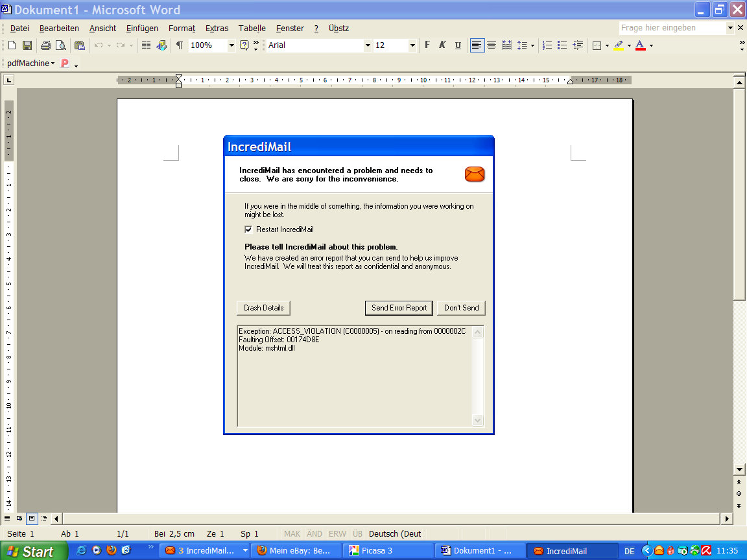Toggle underline formatting
The width and height of the screenshot is (747, 560).
pyautogui.click(x=458, y=45)
